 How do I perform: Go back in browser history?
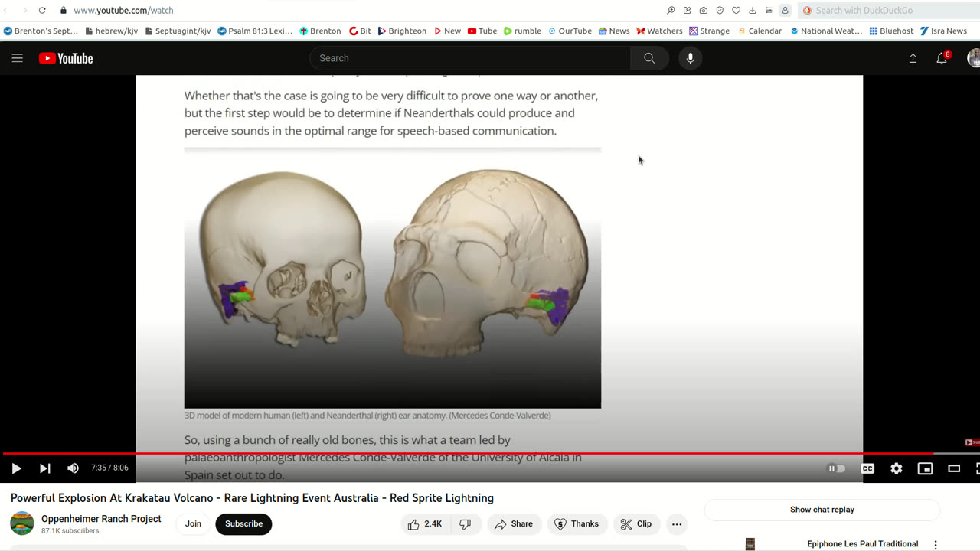point(6,11)
